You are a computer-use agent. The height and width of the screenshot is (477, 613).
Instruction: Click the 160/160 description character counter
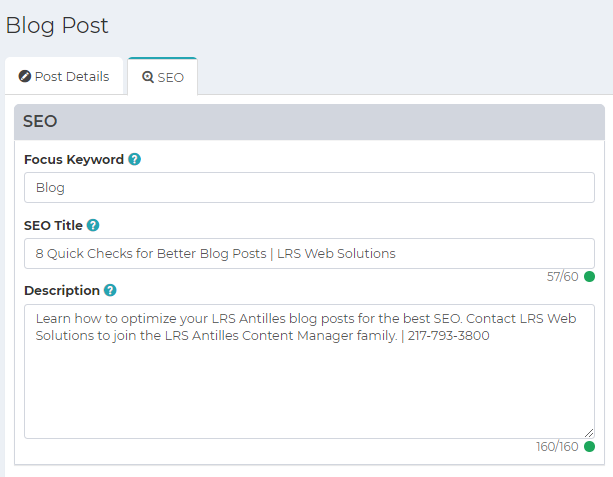coord(557,446)
